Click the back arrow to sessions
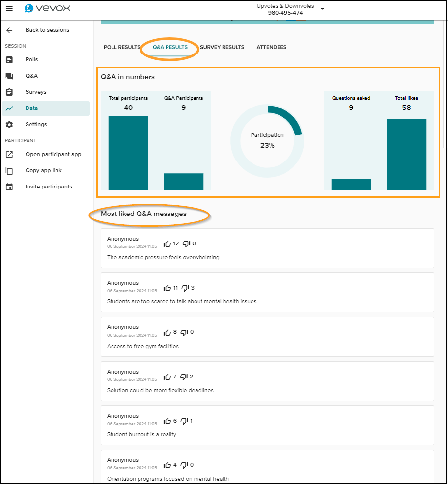The image size is (448, 484). tap(9, 30)
